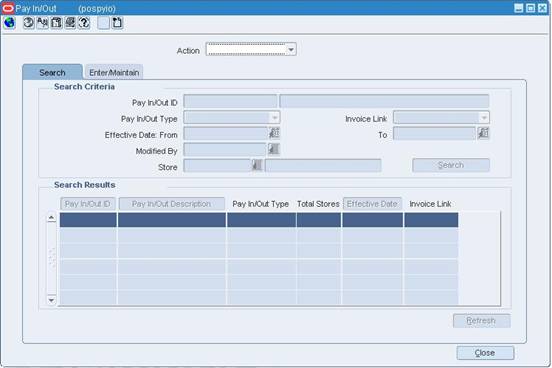Click the globe icon in the toolbar

pos(10,23)
